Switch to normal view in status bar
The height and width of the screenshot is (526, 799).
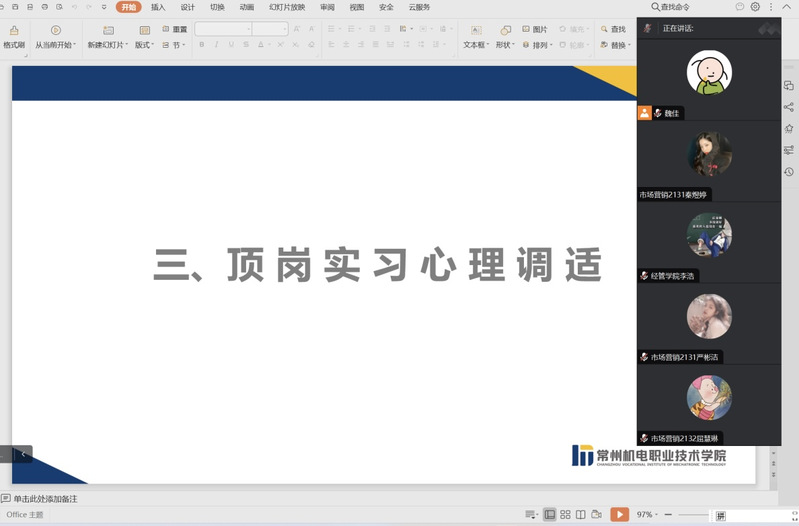click(x=549, y=514)
